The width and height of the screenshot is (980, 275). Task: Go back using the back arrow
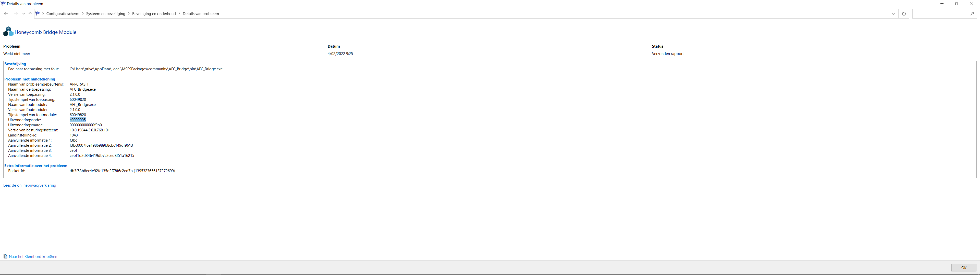point(6,14)
